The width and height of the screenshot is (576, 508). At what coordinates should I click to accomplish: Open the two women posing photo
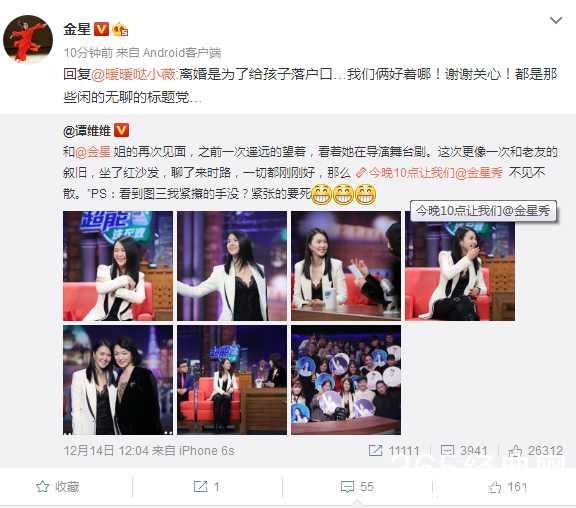click(x=118, y=380)
